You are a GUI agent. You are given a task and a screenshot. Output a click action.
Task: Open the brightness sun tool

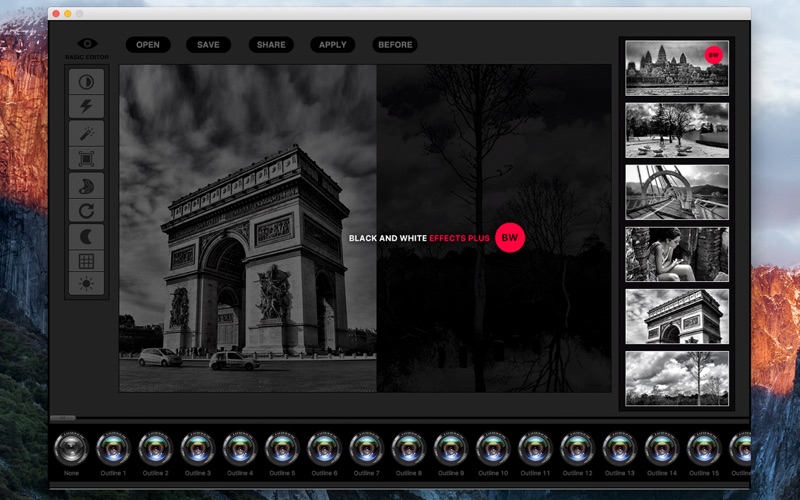pos(86,283)
